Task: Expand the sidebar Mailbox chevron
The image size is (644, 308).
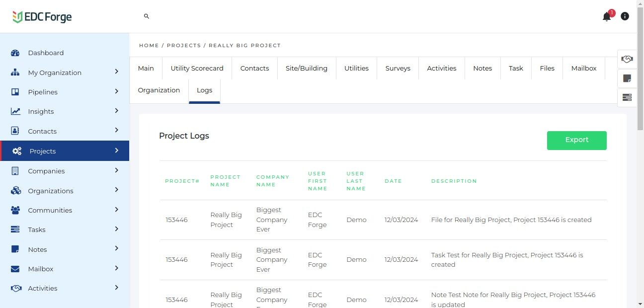Action: tap(117, 268)
